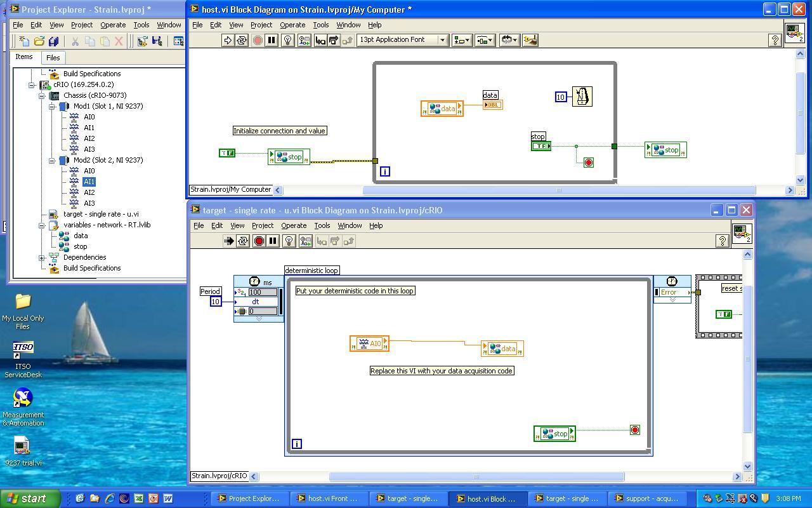The image size is (812, 508).
Task: Toggle Retain Wire Values in host.vi
Action: (304, 40)
